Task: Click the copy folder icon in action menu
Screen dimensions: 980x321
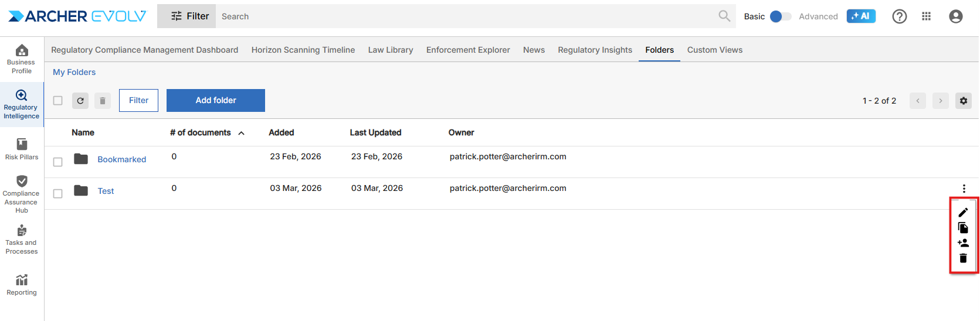Action: point(963,227)
